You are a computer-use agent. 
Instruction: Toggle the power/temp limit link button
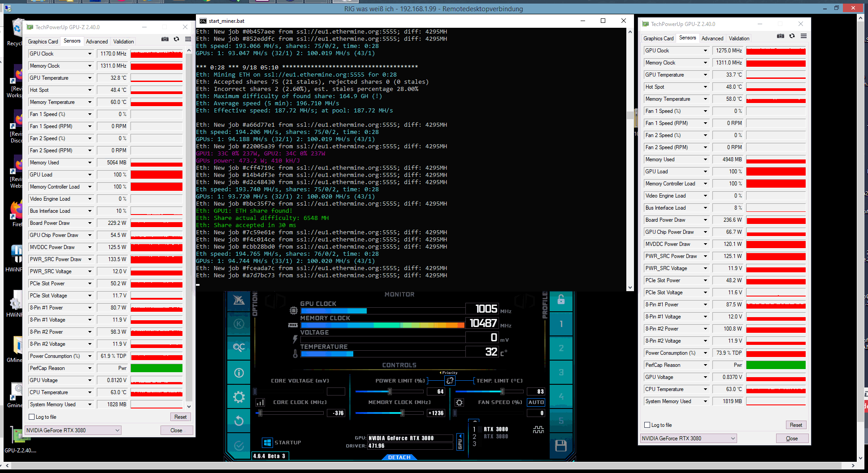(450, 380)
